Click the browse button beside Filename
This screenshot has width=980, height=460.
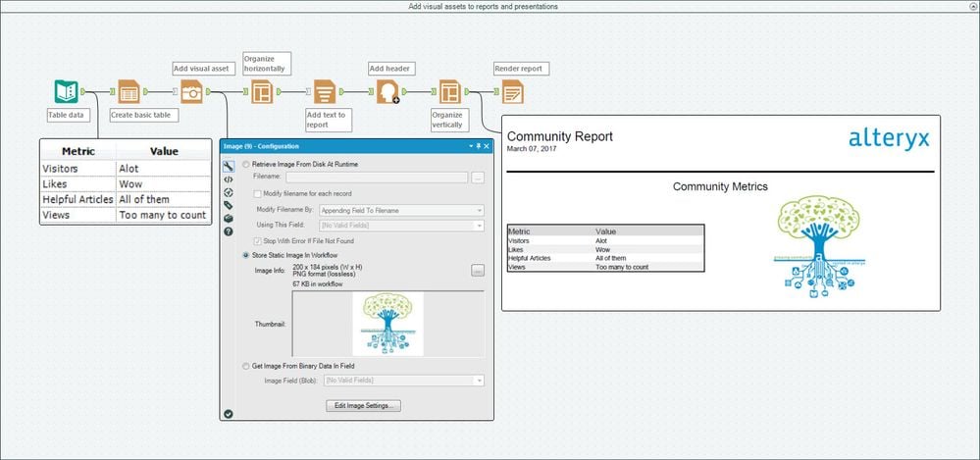click(478, 179)
